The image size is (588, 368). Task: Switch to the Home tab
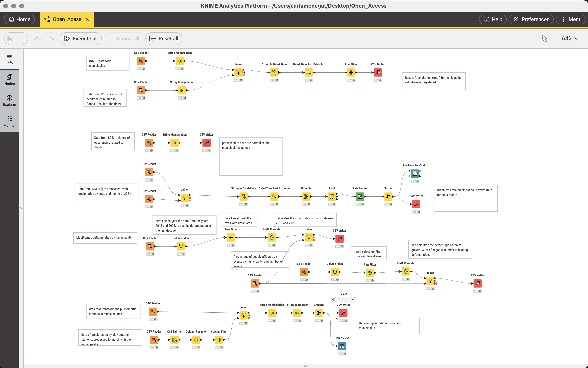19,19
